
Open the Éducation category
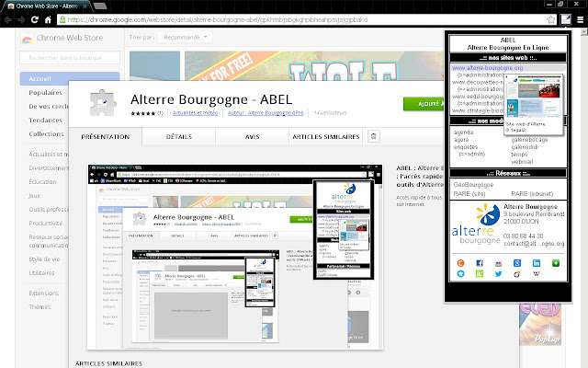point(42,182)
